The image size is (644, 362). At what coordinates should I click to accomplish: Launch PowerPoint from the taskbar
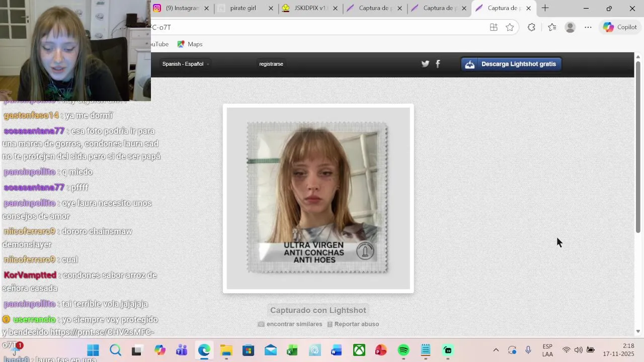381,350
